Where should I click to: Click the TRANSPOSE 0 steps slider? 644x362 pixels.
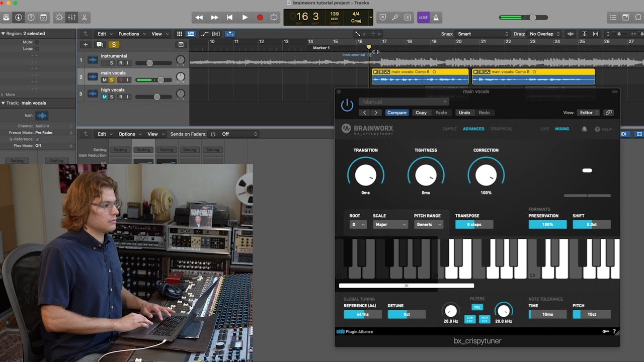[x=474, y=224]
